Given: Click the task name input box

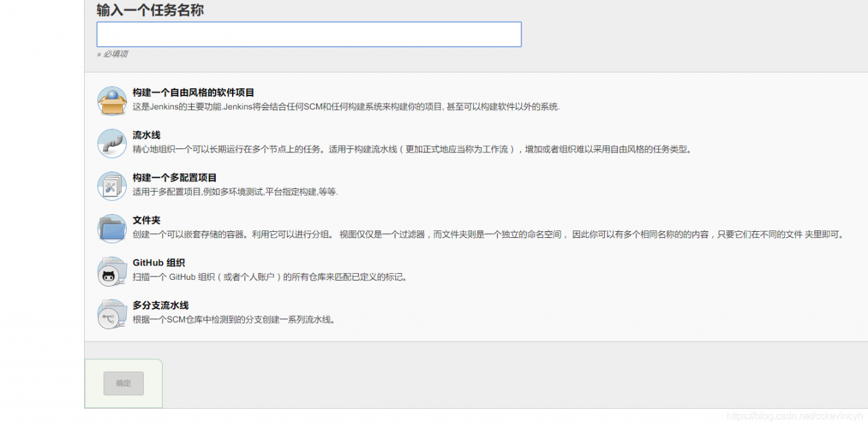Looking at the screenshot, I should (x=309, y=34).
